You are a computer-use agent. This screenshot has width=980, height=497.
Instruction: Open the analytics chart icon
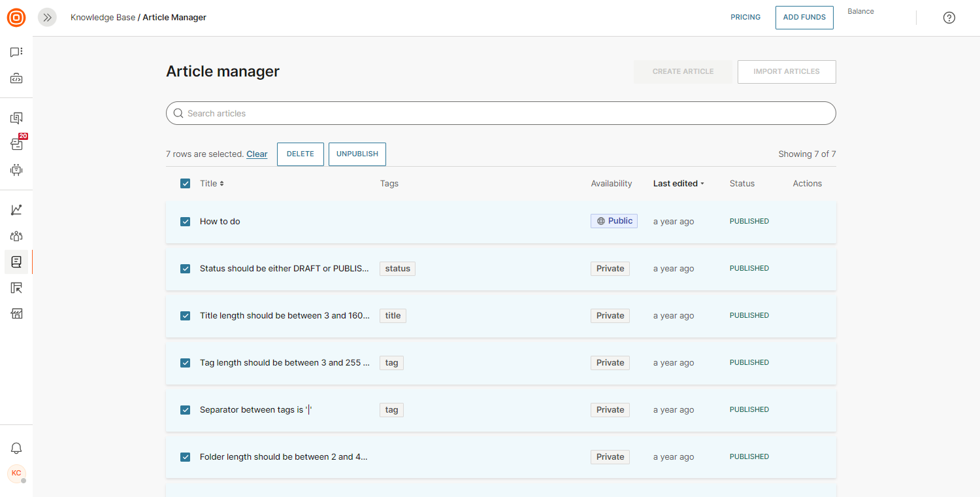click(x=16, y=210)
